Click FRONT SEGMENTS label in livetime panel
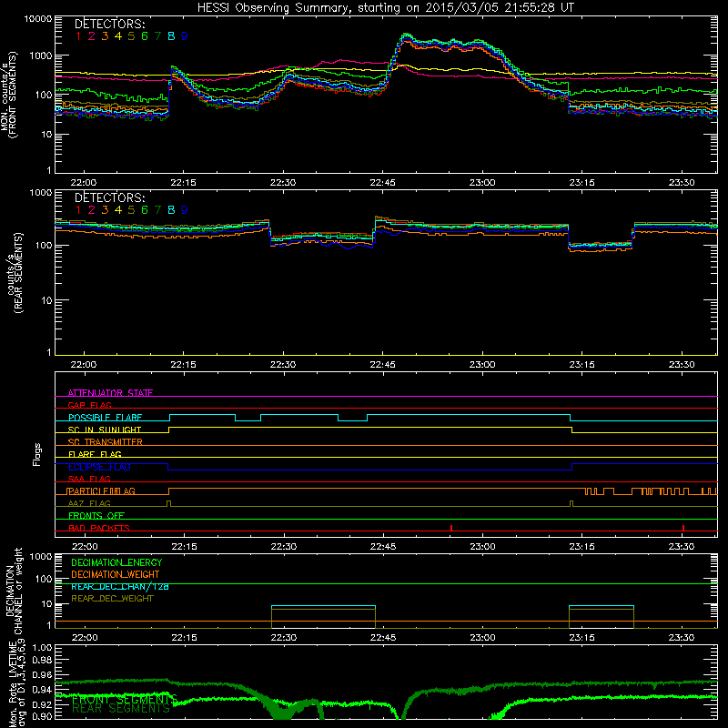The width and height of the screenshot is (728, 728). point(125,699)
